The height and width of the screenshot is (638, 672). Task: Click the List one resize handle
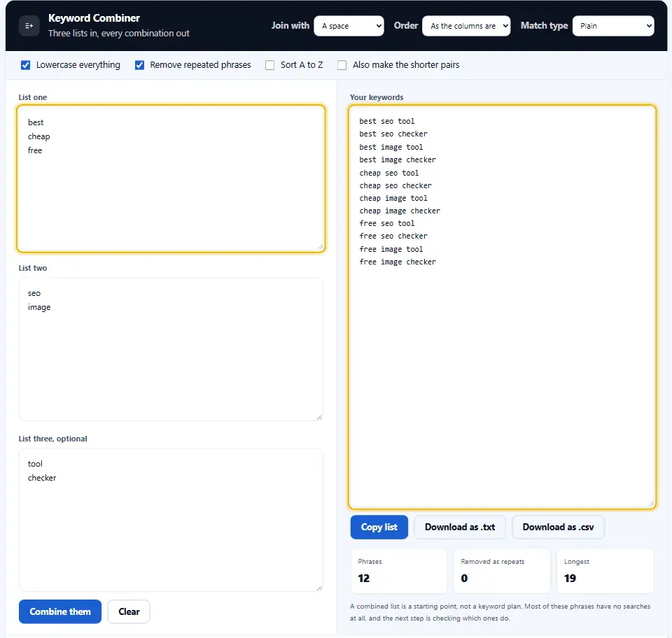pyautogui.click(x=320, y=247)
